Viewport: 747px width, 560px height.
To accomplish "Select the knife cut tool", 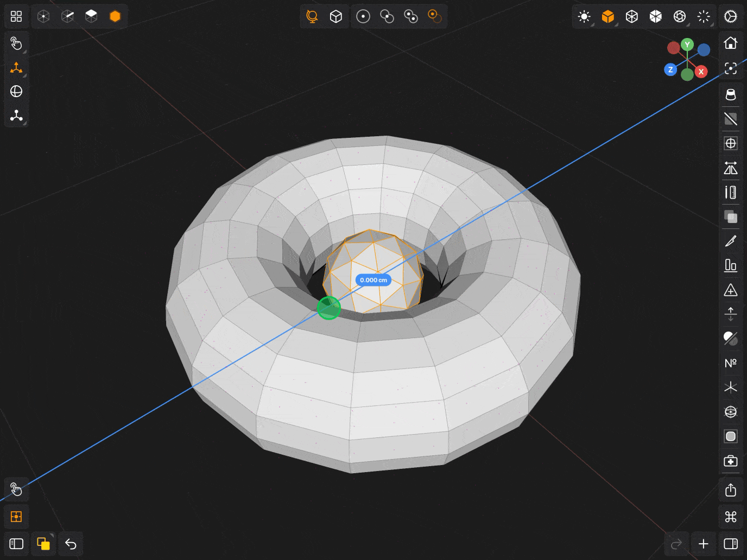I will (731, 241).
